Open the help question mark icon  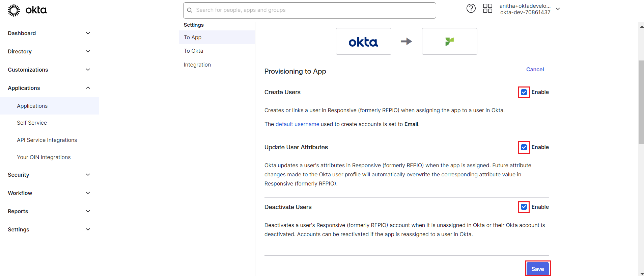[471, 8]
